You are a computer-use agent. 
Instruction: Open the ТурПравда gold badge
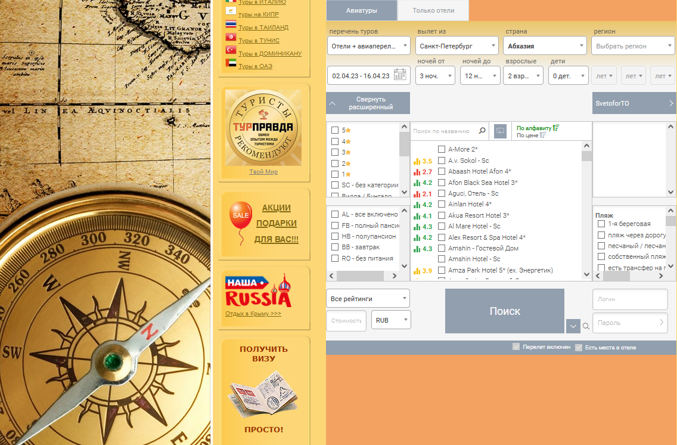pos(263,128)
